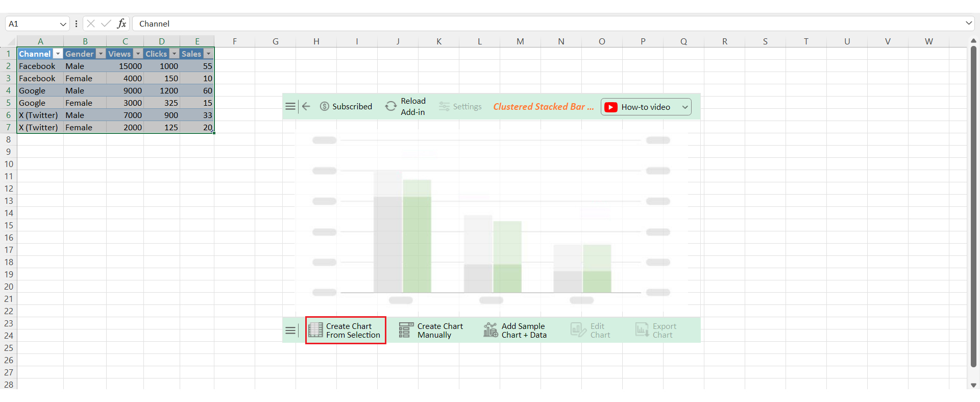
Task: Click cell with Sales value 33
Action: (x=197, y=115)
